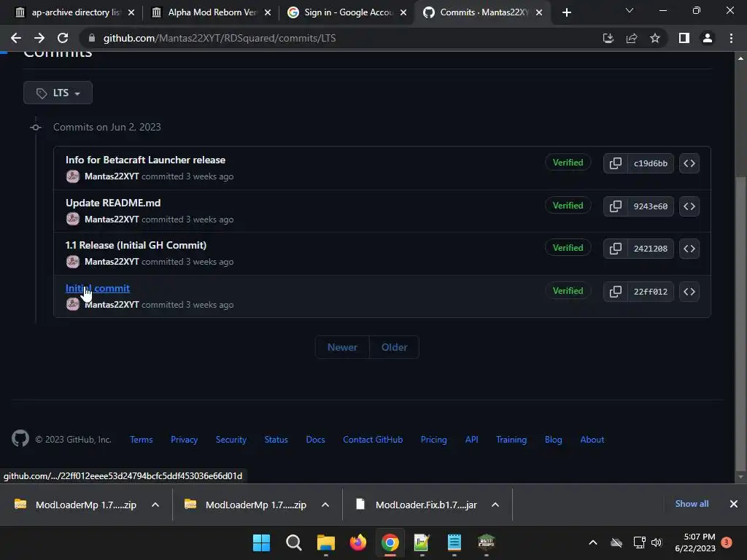Open the Privacy footer link
747x560 pixels.
(184, 440)
